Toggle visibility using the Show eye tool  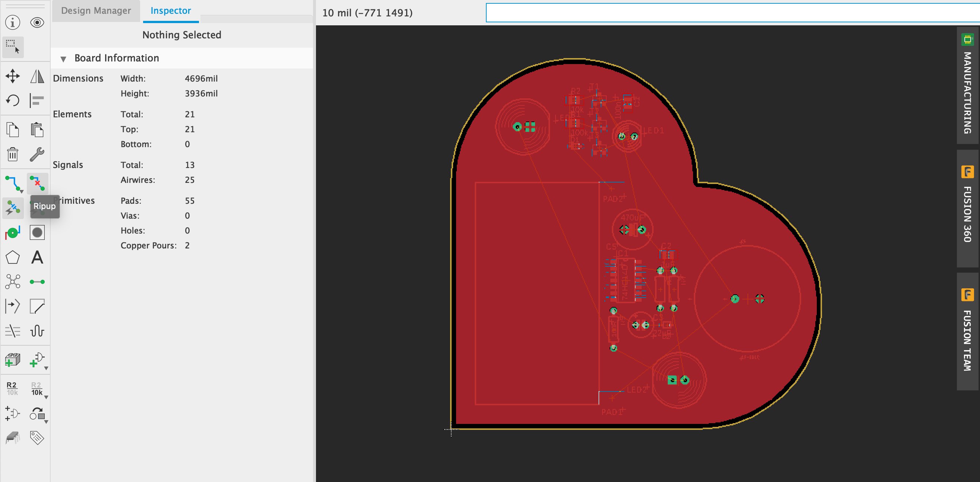tap(37, 22)
